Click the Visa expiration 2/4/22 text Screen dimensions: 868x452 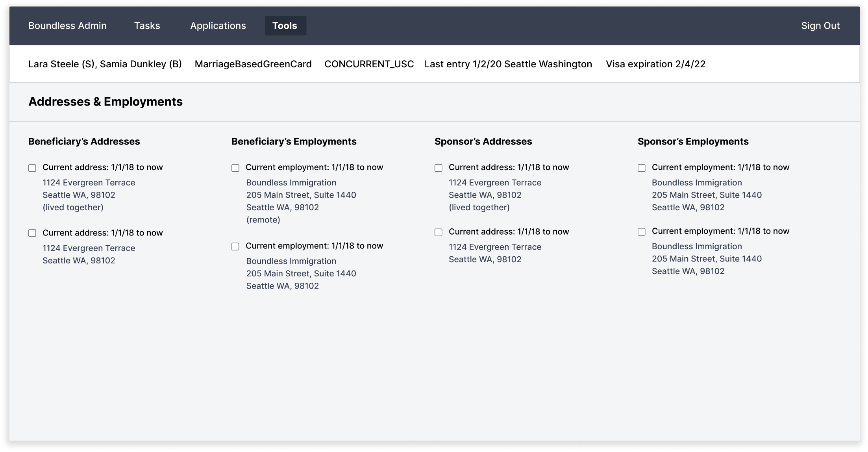click(655, 64)
